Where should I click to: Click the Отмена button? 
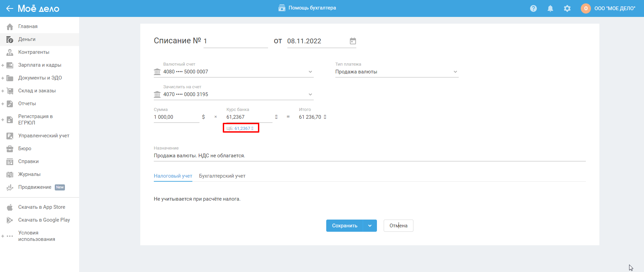(399, 226)
